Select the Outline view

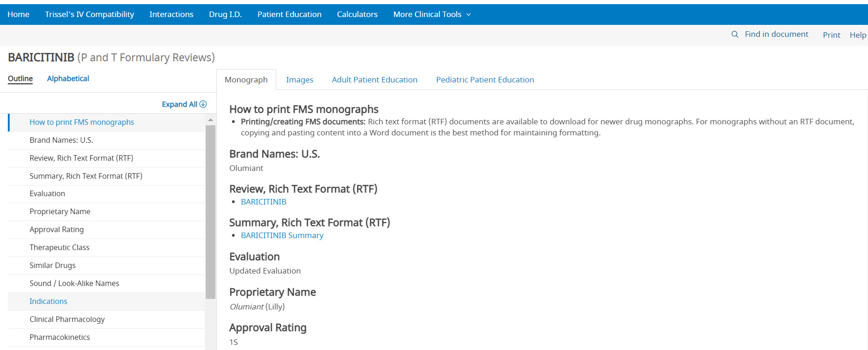20,79
